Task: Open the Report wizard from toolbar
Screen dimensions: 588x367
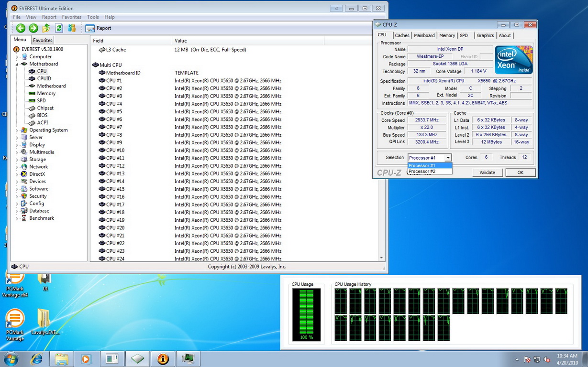Action: (x=99, y=28)
